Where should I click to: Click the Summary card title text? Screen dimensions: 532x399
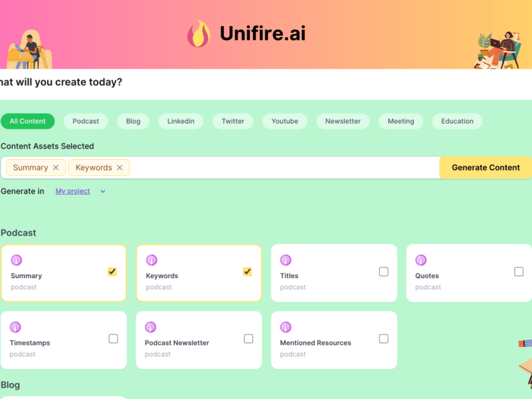(x=27, y=276)
